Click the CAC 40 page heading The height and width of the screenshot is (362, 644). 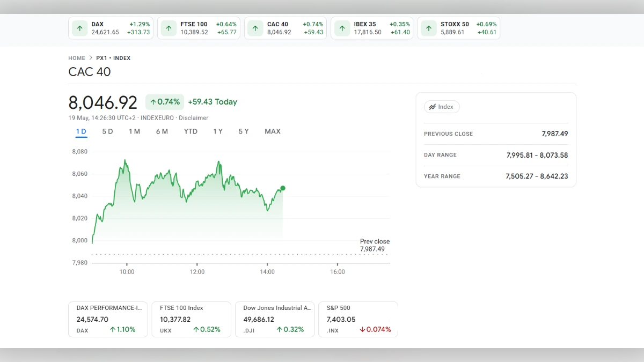pos(90,72)
